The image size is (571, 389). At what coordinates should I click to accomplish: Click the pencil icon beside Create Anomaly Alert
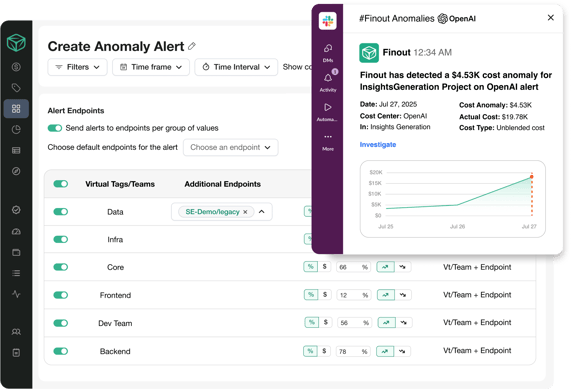pyautogui.click(x=192, y=46)
